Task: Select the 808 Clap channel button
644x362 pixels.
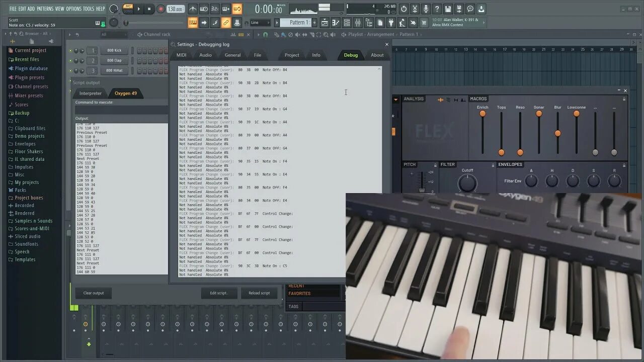Action: (x=114, y=60)
